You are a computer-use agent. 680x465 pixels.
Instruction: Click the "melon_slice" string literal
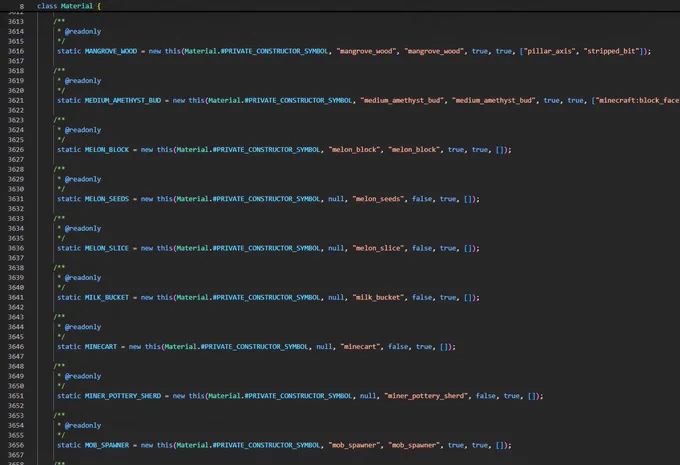tap(379, 248)
